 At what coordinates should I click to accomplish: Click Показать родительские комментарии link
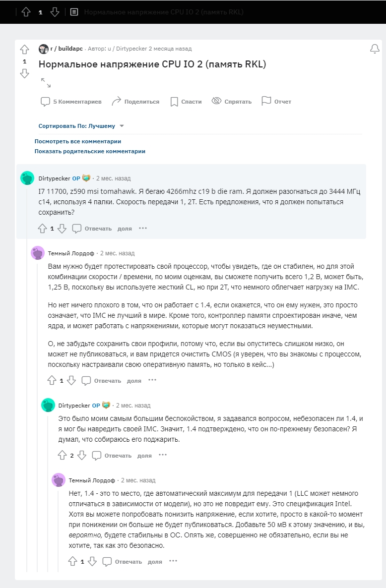click(90, 151)
